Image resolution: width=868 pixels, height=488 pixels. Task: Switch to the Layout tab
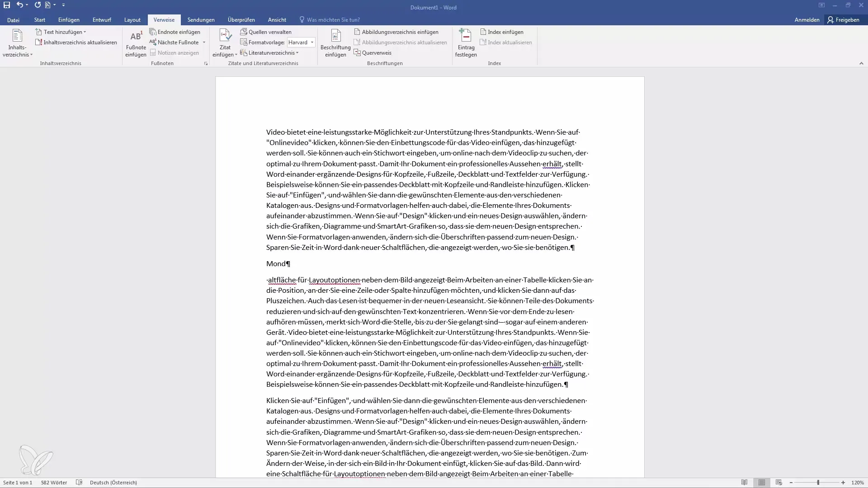(132, 20)
